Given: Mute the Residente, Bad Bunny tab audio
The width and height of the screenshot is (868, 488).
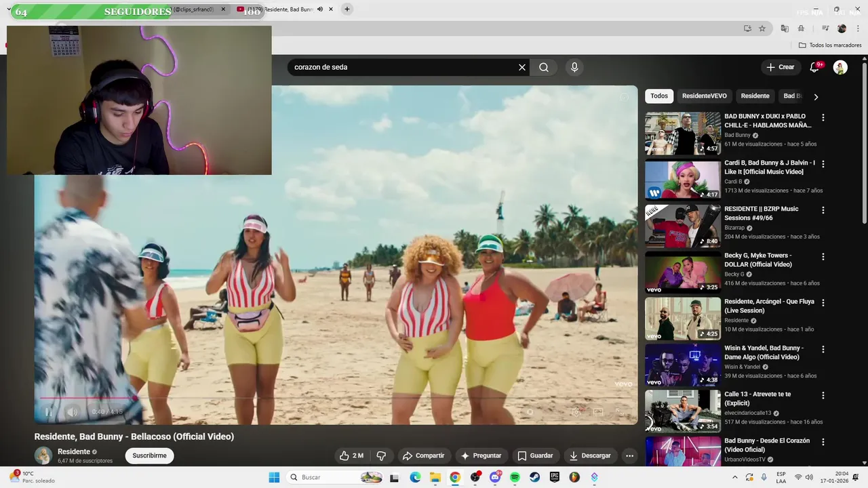Looking at the screenshot, I should (320, 9).
